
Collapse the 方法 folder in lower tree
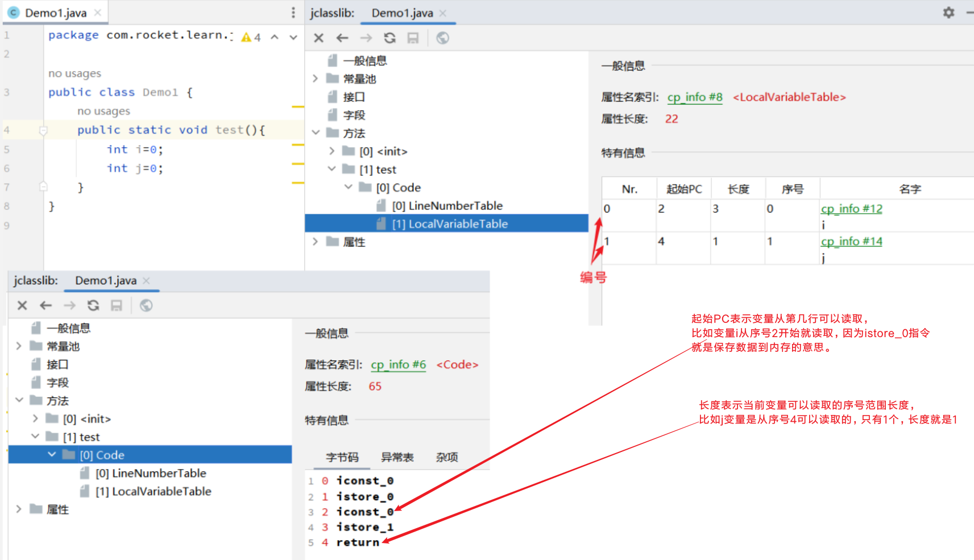pos(19,401)
